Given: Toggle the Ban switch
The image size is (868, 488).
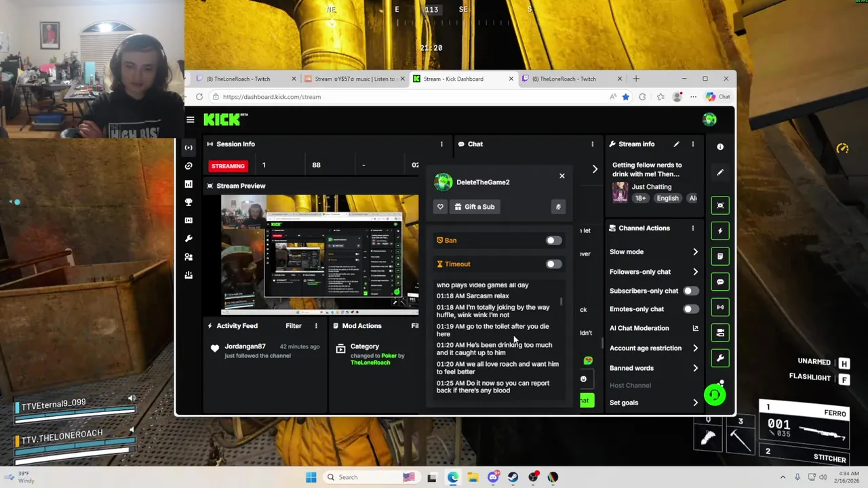Looking at the screenshot, I should pos(553,241).
